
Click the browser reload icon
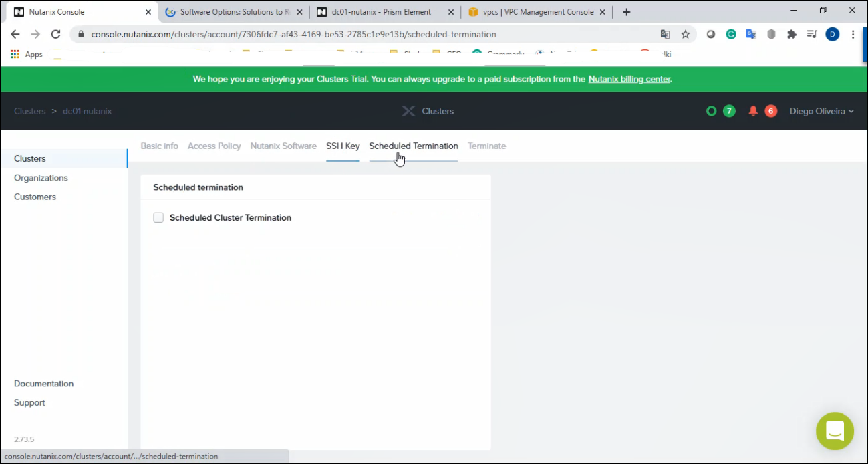(x=55, y=34)
